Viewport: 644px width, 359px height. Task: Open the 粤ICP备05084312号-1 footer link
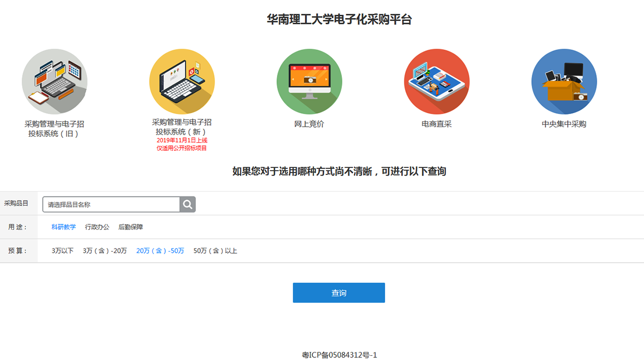tap(340, 355)
